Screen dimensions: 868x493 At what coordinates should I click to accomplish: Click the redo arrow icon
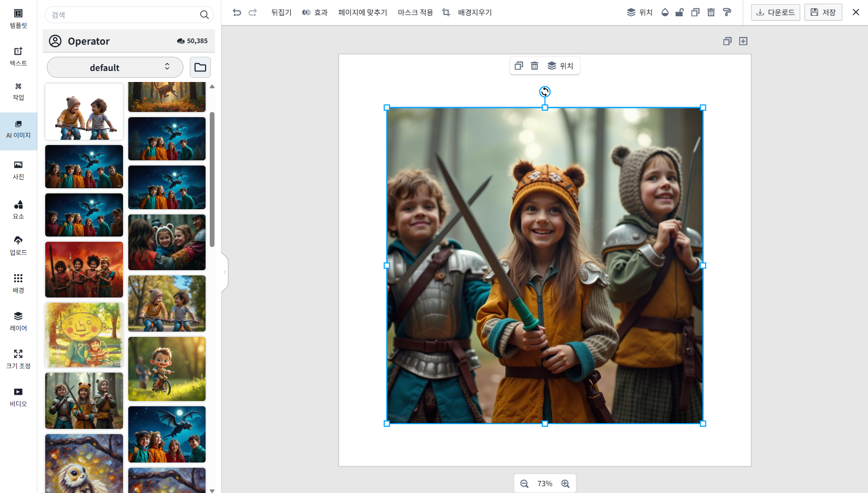[x=253, y=12]
